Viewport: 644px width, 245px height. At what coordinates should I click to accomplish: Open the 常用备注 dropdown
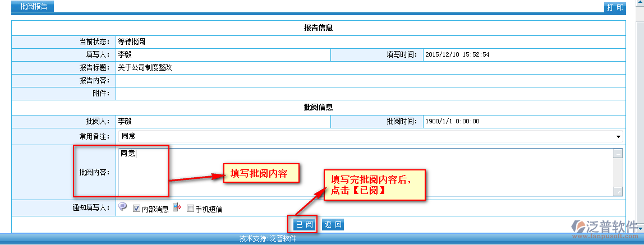370,137
